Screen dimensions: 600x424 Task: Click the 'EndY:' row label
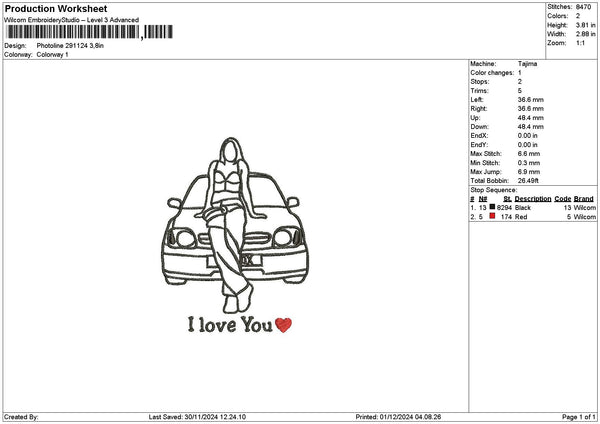pyautogui.click(x=479, y=145)
